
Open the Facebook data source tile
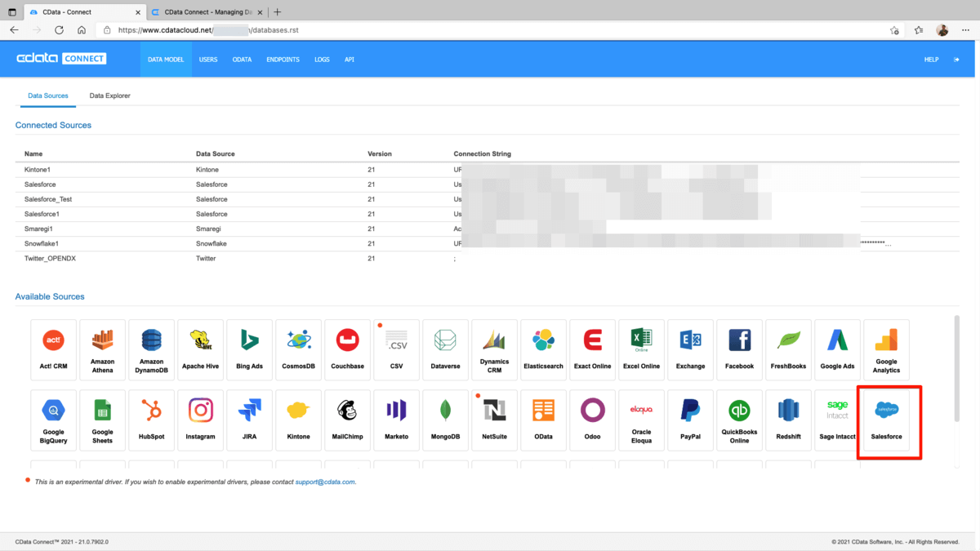pyautogui.click(x=739, y=349)
